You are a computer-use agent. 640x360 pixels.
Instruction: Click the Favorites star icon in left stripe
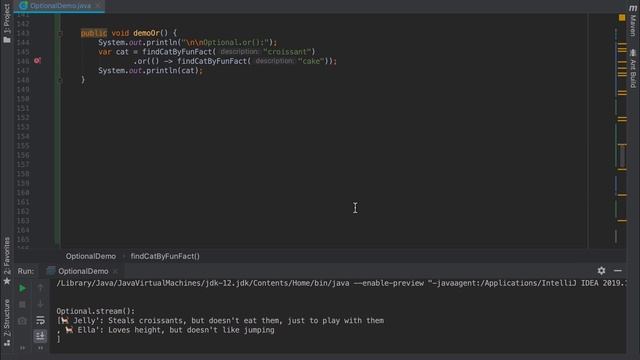(7, 281)
